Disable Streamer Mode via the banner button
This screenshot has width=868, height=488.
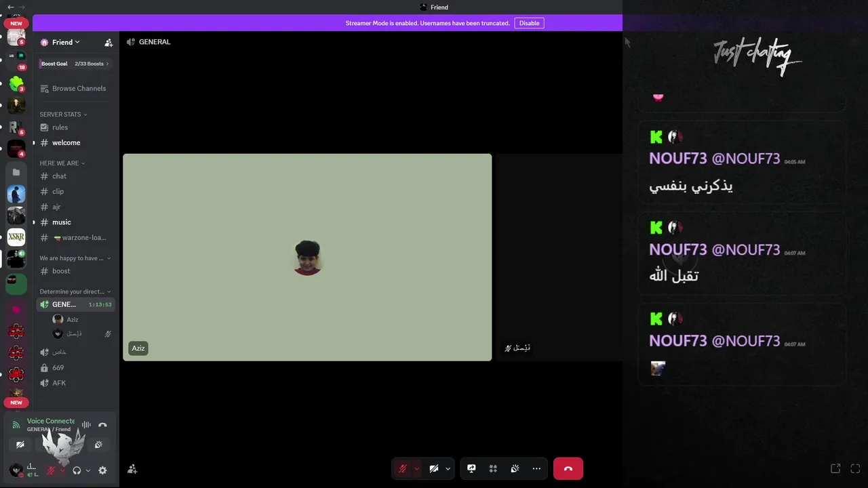[529, 23]
